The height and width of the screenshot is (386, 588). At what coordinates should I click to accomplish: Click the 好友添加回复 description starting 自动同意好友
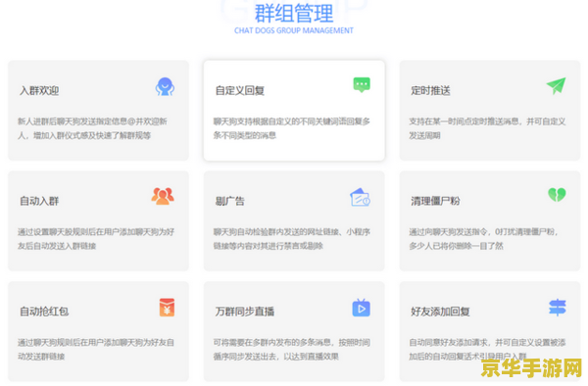pyautogui.click(x=487, y=350)
